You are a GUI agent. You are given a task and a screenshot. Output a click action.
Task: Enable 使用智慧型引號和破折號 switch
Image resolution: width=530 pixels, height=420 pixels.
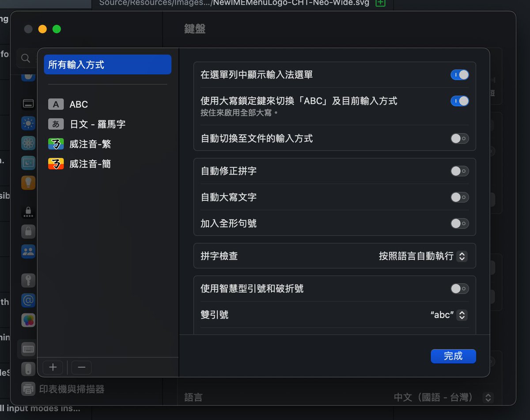[x=459, y=289]
